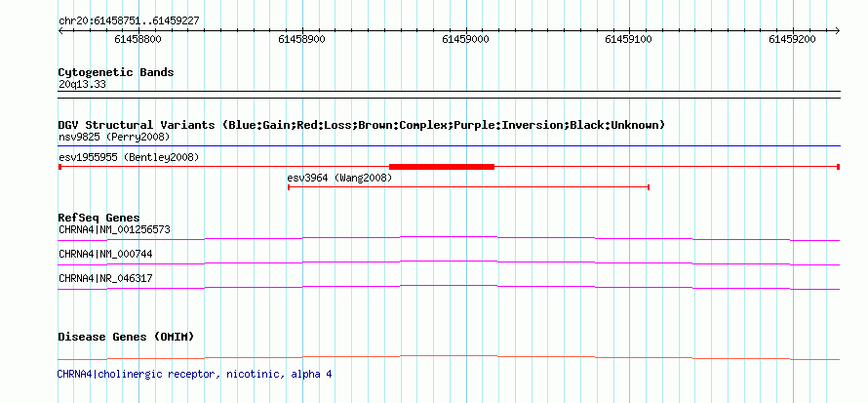This screenshot has height=403, width=868.
Task: Click the orange OMIM gene line
Action: pyautogui.click(x=449, y=357)
